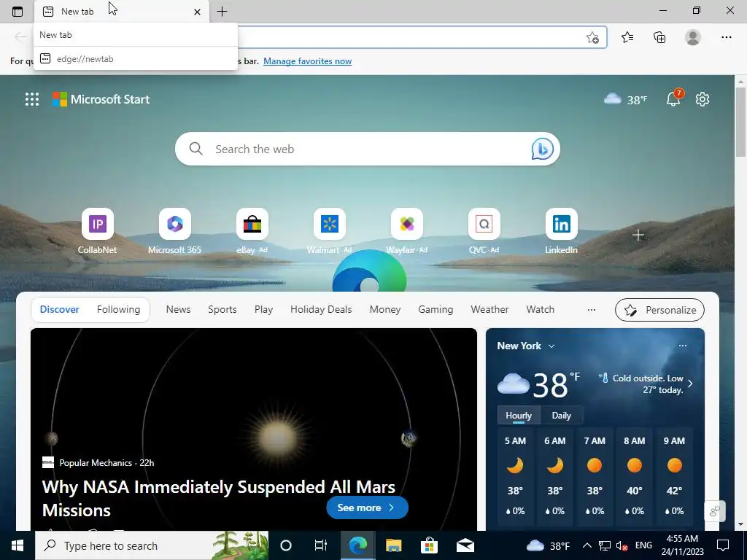Open the feedback icon near scrollbar
This screenshot has height=560, width=747.
coord(715,511)
